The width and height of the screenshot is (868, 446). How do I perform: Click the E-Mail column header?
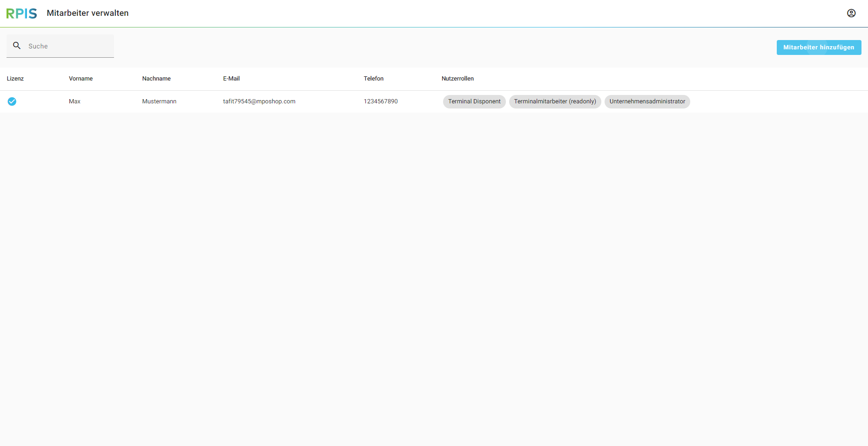[x=231, y=79]
